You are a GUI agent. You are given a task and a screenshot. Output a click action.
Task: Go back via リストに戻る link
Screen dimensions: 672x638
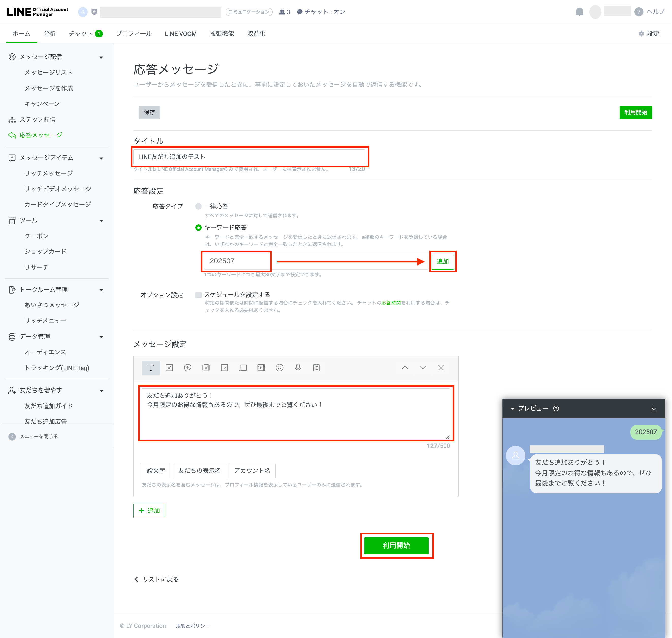(x=157, y=580)
